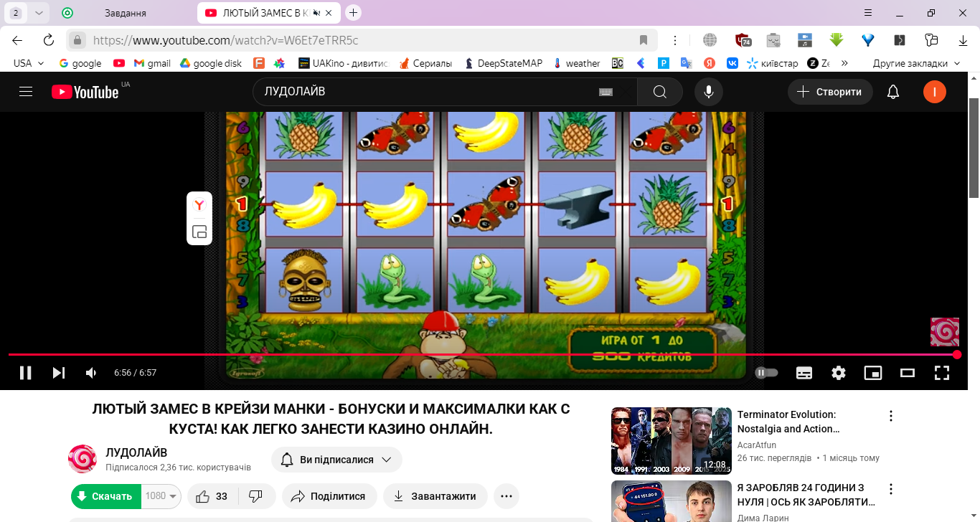The width and height of the screenshot is (980, 522).
Task: Start voice search with microphone icon
Action: click(709, 92)
